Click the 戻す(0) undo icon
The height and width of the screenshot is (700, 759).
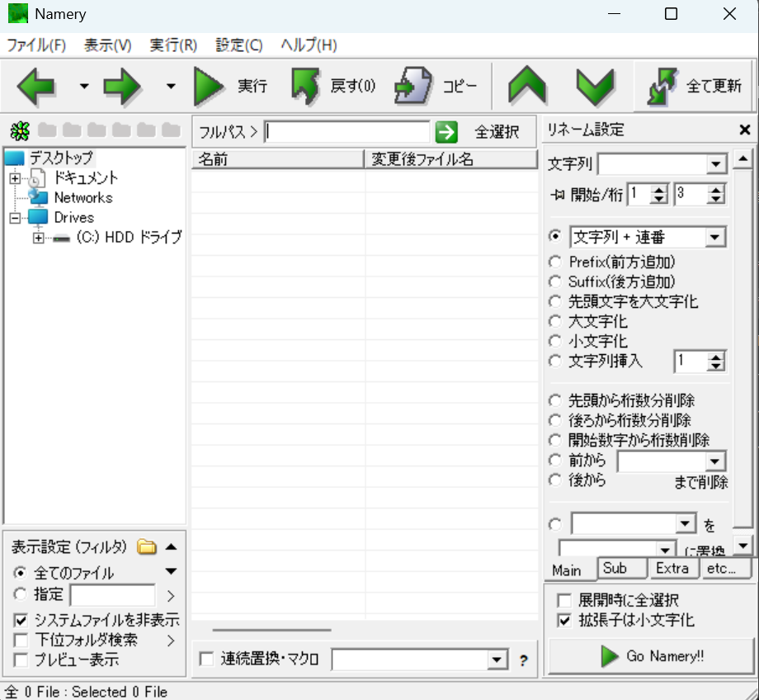[x=305, y=86]
